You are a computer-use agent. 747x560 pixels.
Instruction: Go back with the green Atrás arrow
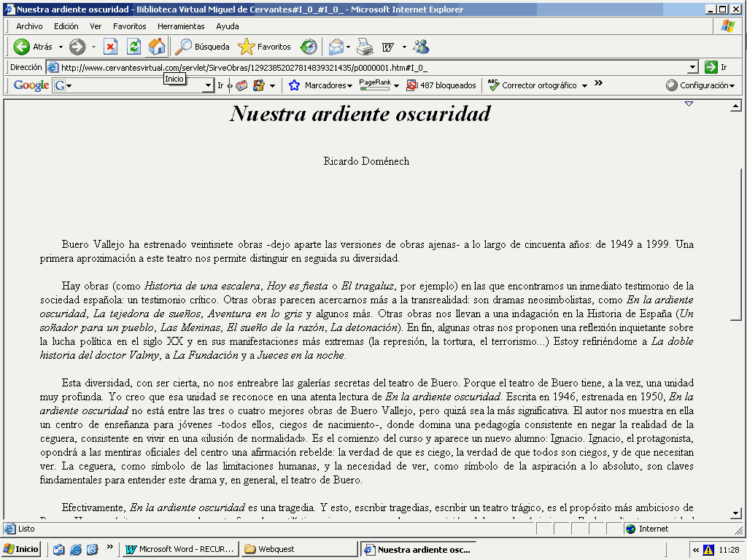click(x=33, y=47)
